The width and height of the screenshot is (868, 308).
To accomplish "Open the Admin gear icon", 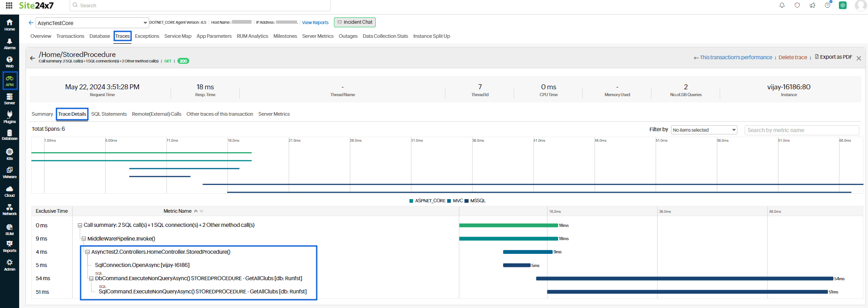I will coord(10,265).
